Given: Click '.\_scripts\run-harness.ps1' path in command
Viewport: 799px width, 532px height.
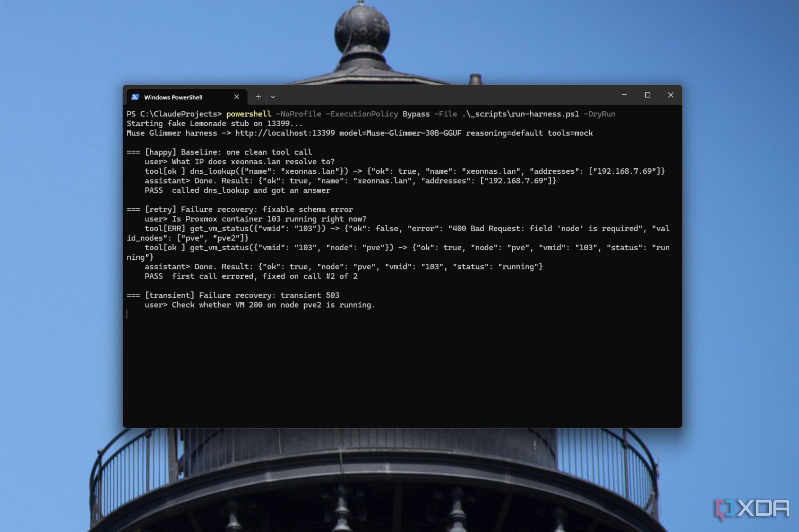Looking at the screenshot, I should [520, 114].
